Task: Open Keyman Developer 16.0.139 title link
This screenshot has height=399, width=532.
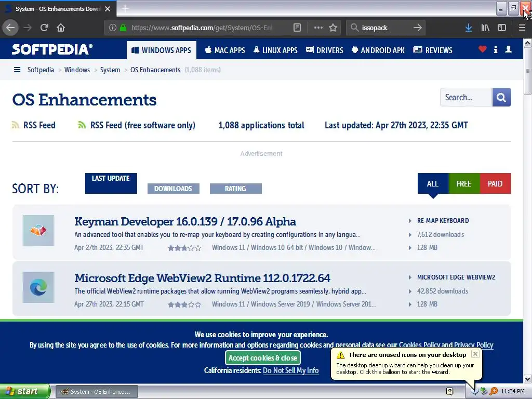Action: pos(185,221)
